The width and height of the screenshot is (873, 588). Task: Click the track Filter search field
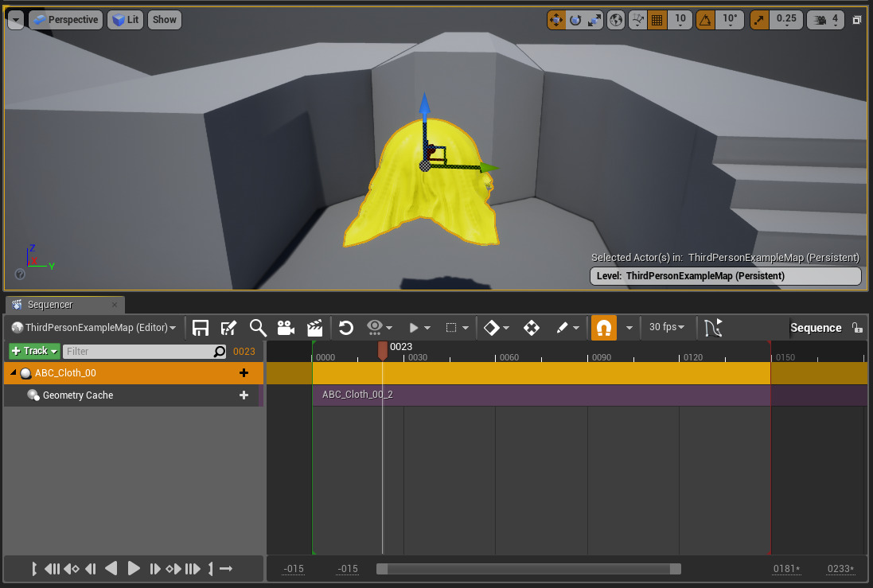tap(137, 351)
